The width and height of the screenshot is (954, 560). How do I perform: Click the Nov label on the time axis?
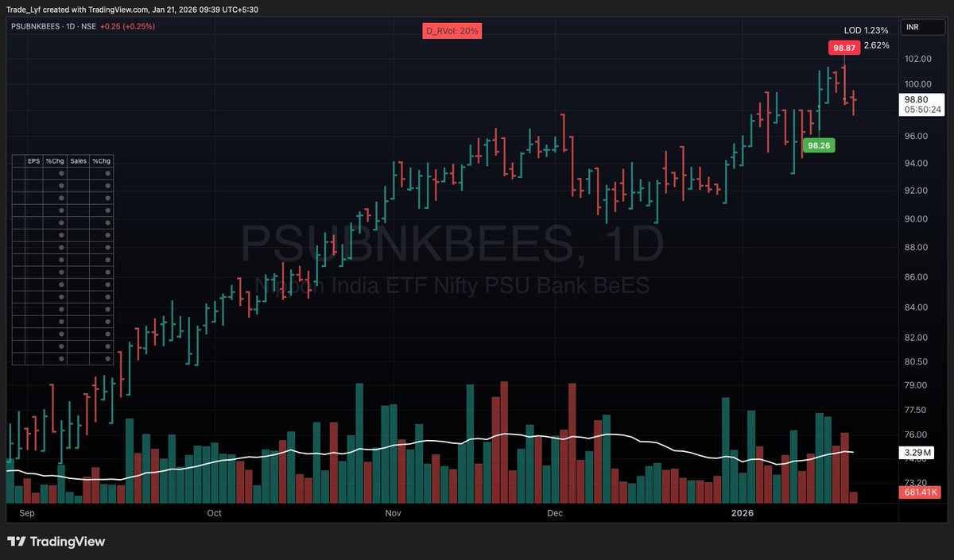tap(394, 514)
